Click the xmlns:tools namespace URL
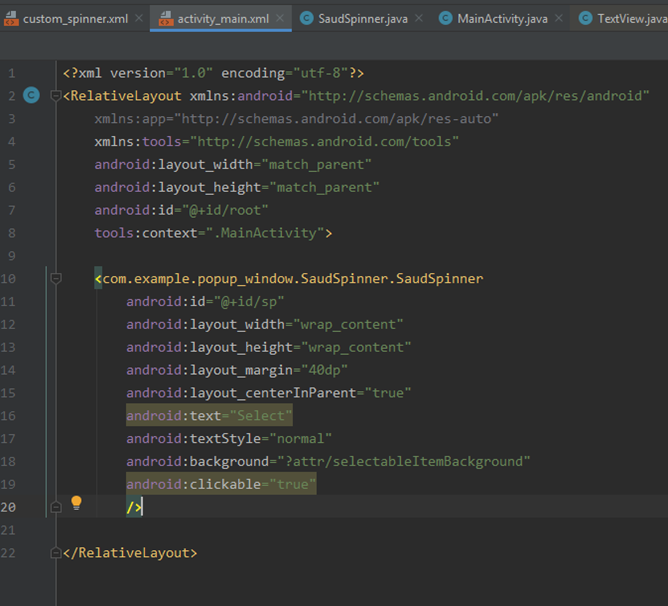This screenshot has width=668, height=606. [x=324, y=141]
